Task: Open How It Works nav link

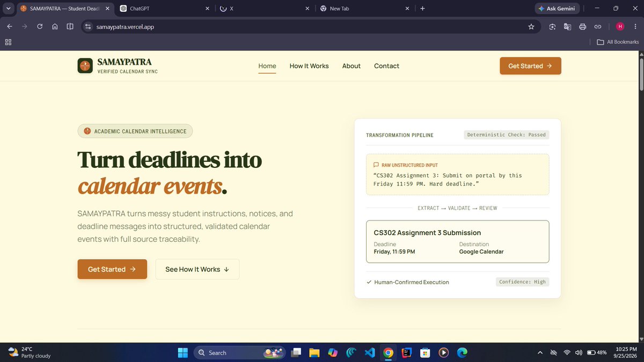Action: point(309,66)
